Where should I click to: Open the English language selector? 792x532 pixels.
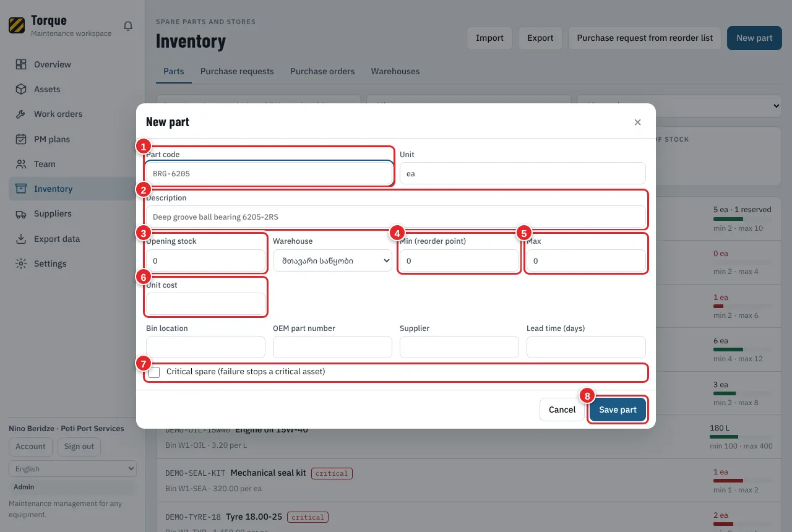pos(72,468)
